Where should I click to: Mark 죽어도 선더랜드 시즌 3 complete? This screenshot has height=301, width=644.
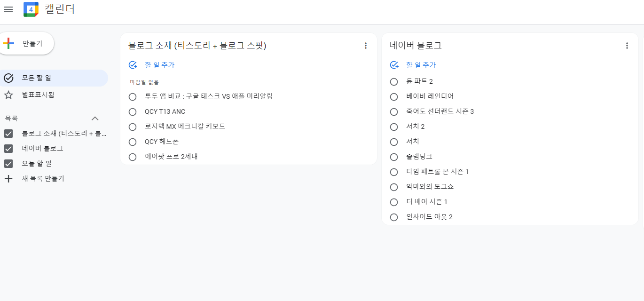point(394,112)
